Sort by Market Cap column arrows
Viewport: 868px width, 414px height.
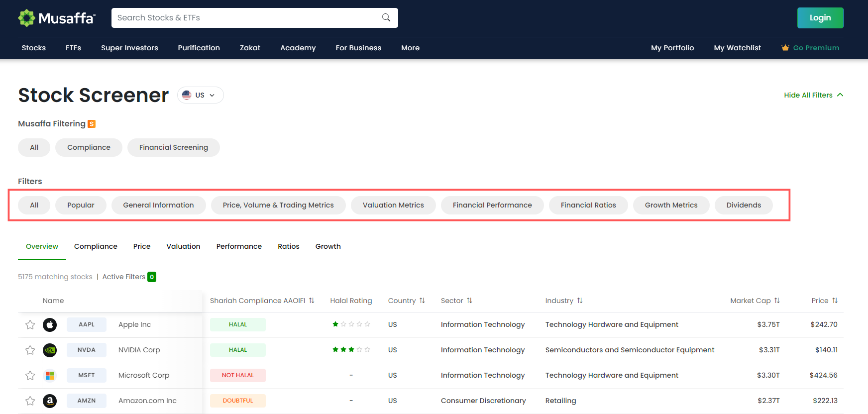pos(777,301)
